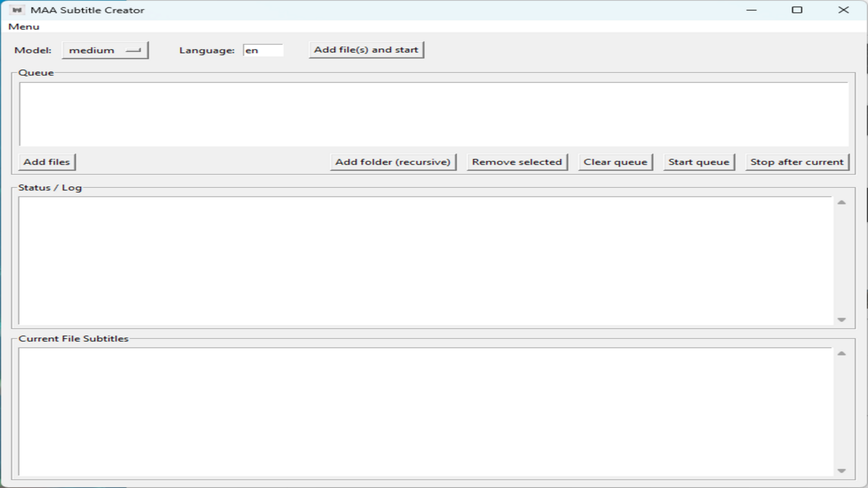Click the MAA Subtitle Creator title bar icon

click(x=17, y=9)
